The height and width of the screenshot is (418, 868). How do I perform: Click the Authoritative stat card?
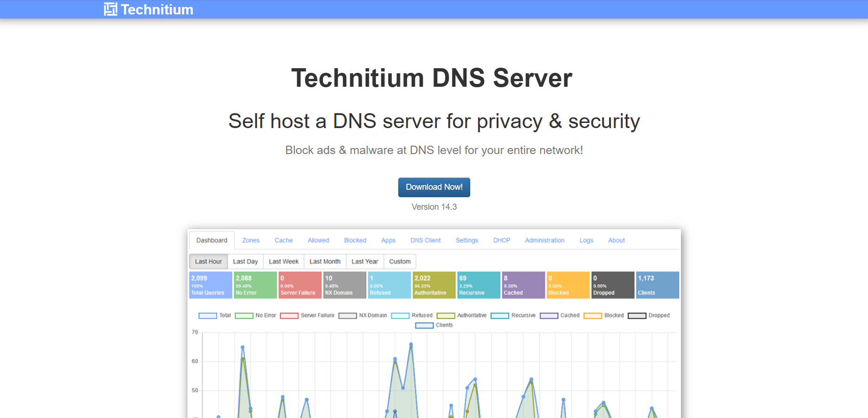(x=434, y=285)
